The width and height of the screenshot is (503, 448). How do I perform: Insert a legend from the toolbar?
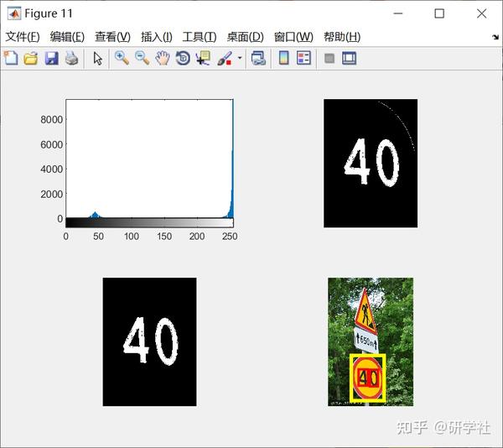303,58
